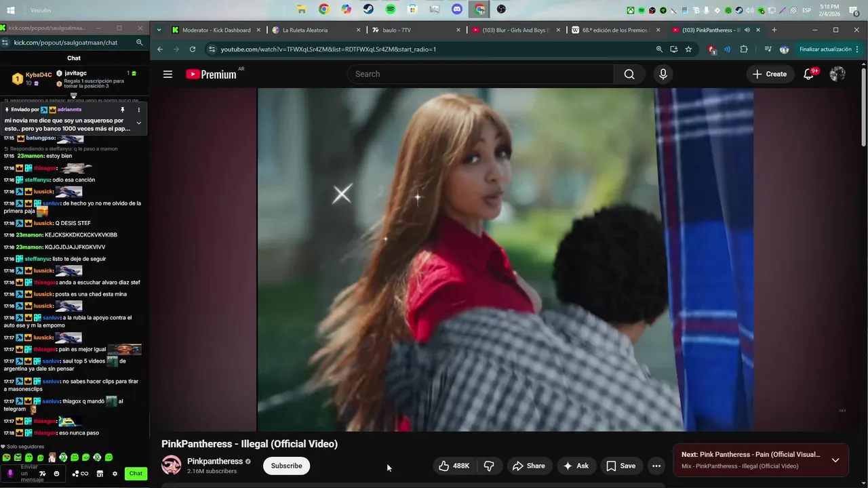Click the Illegal video player
The height and width of the screenshot is (488, 868).
[x=506, y=260]
